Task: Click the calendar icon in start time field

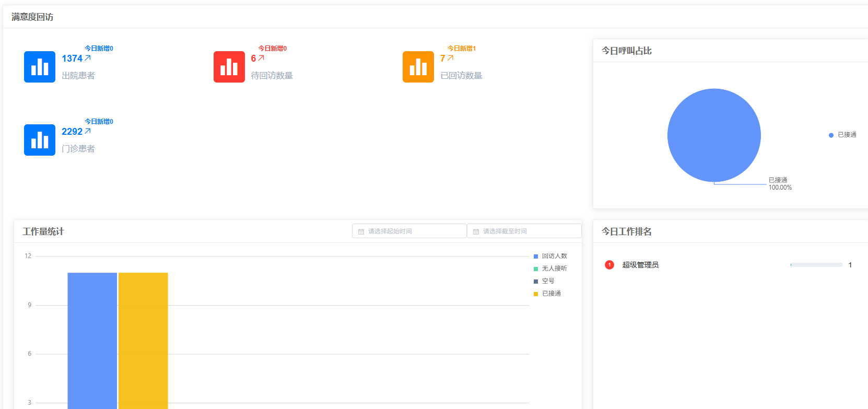Action: click(x=361, y=231)
